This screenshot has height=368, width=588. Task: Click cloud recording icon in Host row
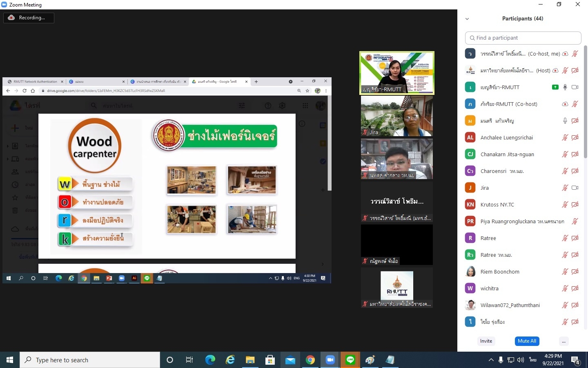pyautogui.click(x=555, y=70)
